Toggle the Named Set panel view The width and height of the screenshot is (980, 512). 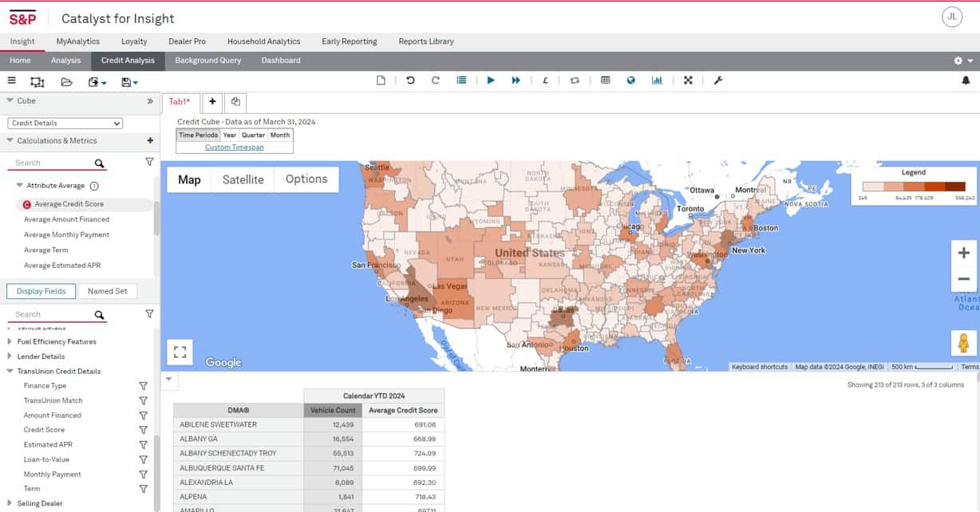pos(108,291)
